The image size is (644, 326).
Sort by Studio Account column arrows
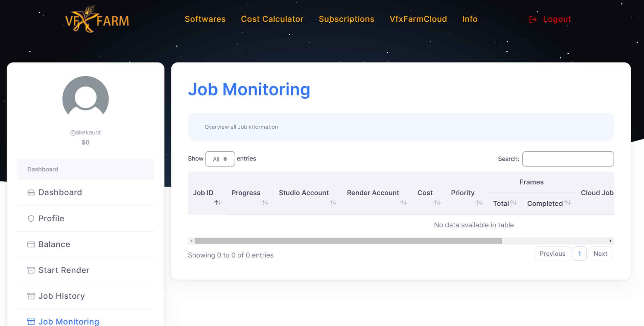point(333,202)
